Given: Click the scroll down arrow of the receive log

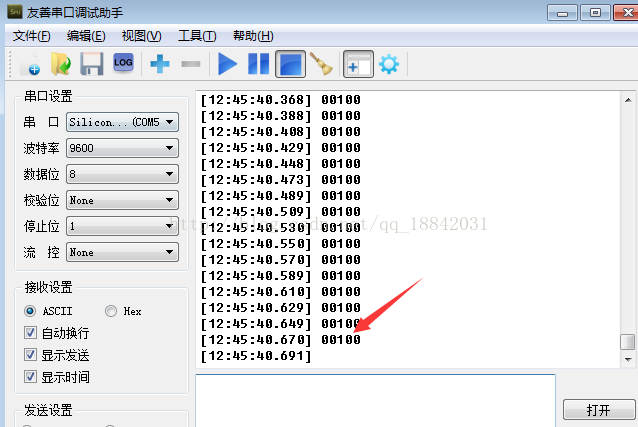Looking at the screenshot, I should 628,359.
